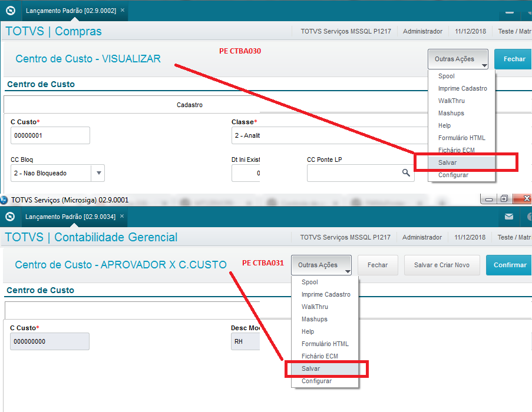Click 11/12/2018 date in Compras header
532x412 pixels.
pos(470,31)
